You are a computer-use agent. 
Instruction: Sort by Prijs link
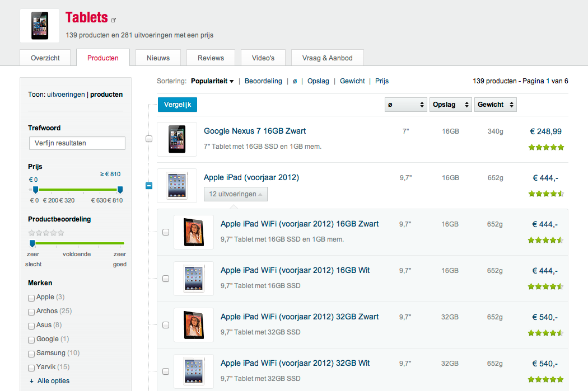click(x=382, y=81)
